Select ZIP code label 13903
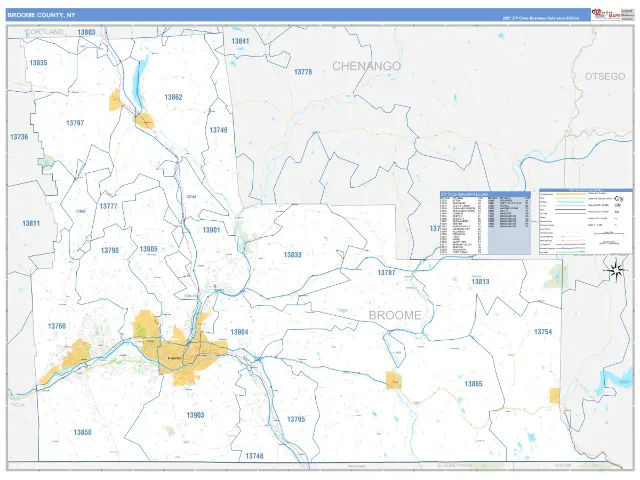This screenshot has height=480, width=640. (195, 416)
